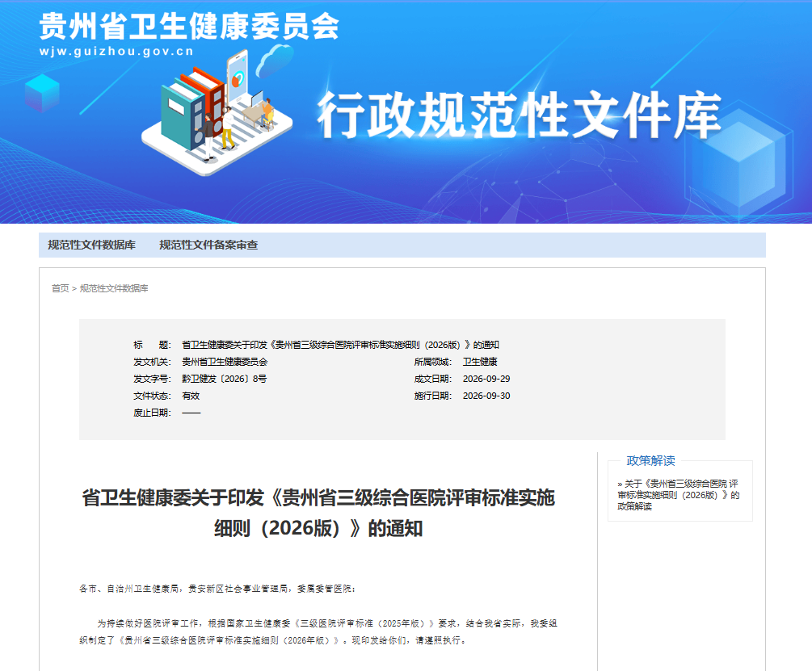Open the 规范性文件备案审查 tab
This screenshot has width=812, height=671.
[x=208, y=245]
